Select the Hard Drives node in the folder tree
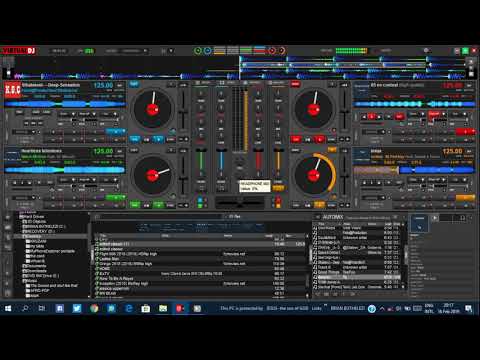The image size is (480, 360). pyautogui.click(x=32, y=216)
